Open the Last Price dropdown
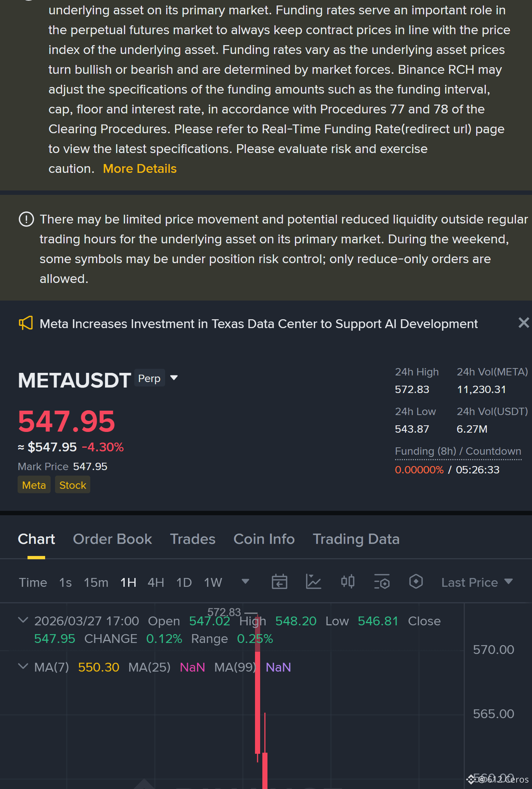 (x=477, y=582)
